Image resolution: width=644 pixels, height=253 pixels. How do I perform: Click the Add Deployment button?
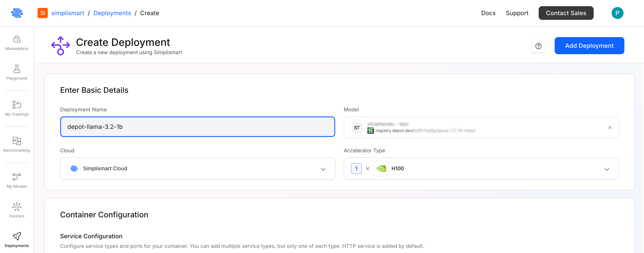click(589, 46)
